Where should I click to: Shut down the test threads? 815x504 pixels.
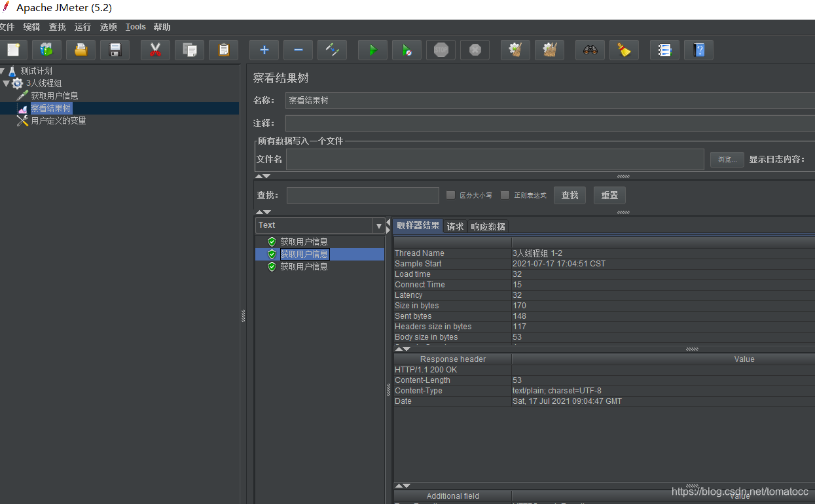point(475,50)
